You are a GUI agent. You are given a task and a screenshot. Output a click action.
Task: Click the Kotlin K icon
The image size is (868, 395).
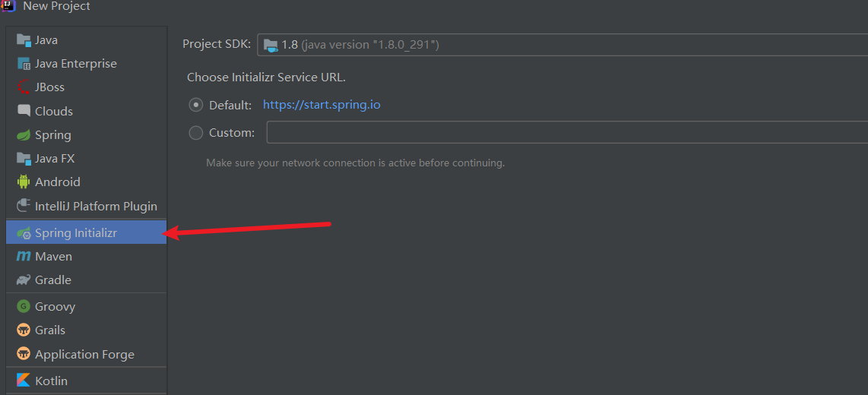(24, 381)
